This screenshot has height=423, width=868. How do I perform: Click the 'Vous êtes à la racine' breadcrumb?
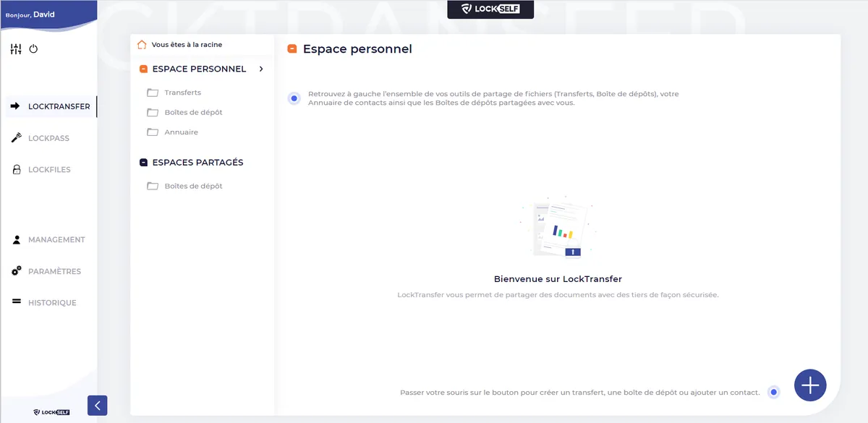(x=187, y=45)
